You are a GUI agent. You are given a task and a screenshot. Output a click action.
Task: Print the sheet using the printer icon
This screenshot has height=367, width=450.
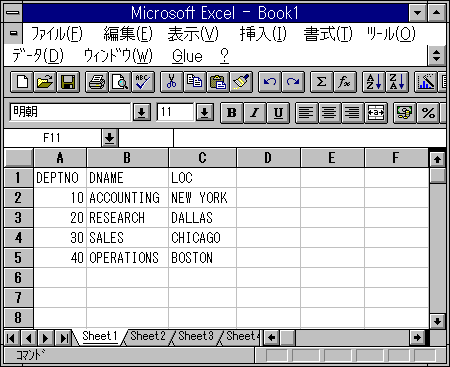(97, 82)
